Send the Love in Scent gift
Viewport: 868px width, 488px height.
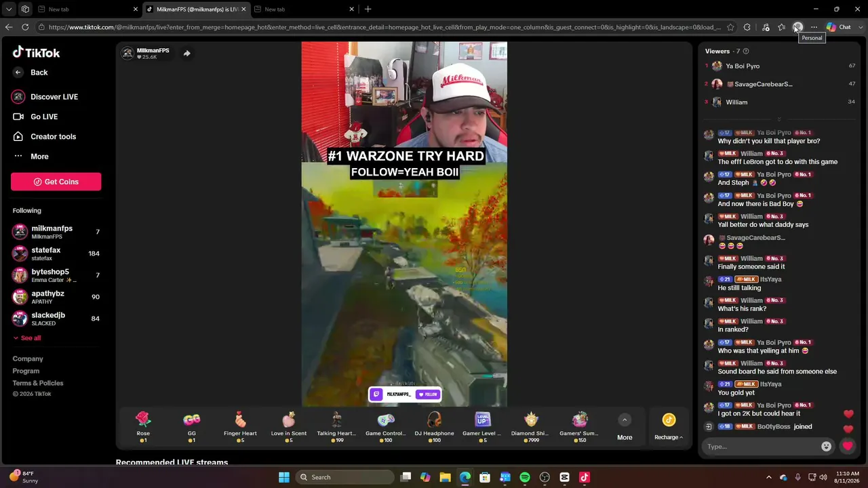(x=289, y=427)
